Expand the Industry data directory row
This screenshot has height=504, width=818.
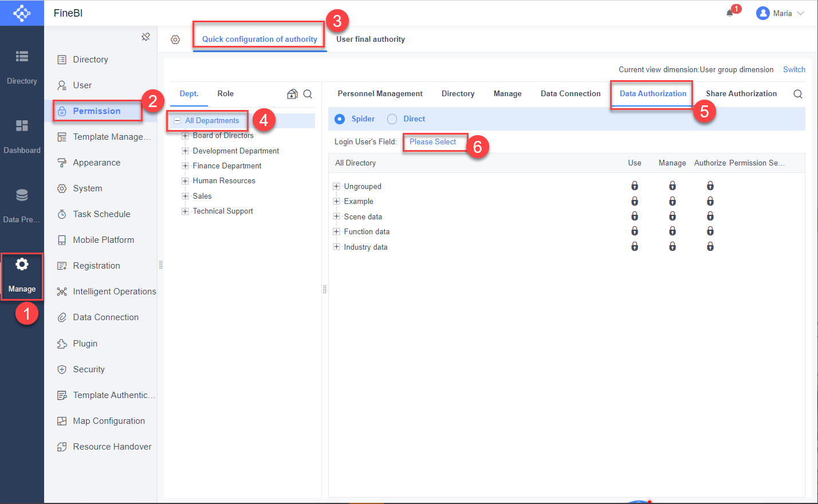coord(336,247)
